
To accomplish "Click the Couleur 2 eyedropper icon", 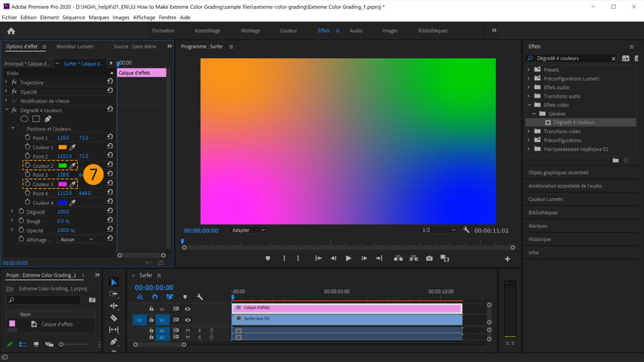I will pyautogui.click(x=73, y=166).
